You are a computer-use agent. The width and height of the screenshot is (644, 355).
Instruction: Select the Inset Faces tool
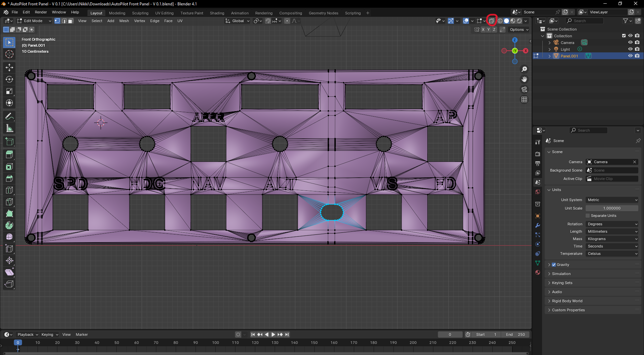[9, 167]
